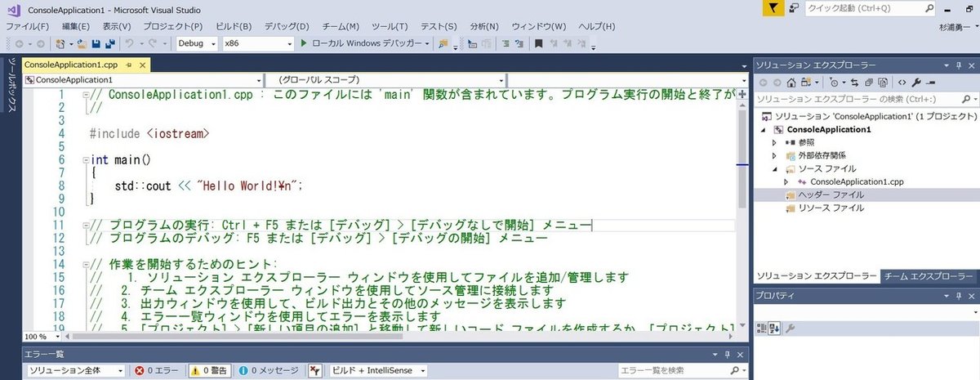Viewport: 980px width, 380px height.
Task: Toggle auto-hide pin of エラー一覧 panel
Action: click(x=728, y=355)
